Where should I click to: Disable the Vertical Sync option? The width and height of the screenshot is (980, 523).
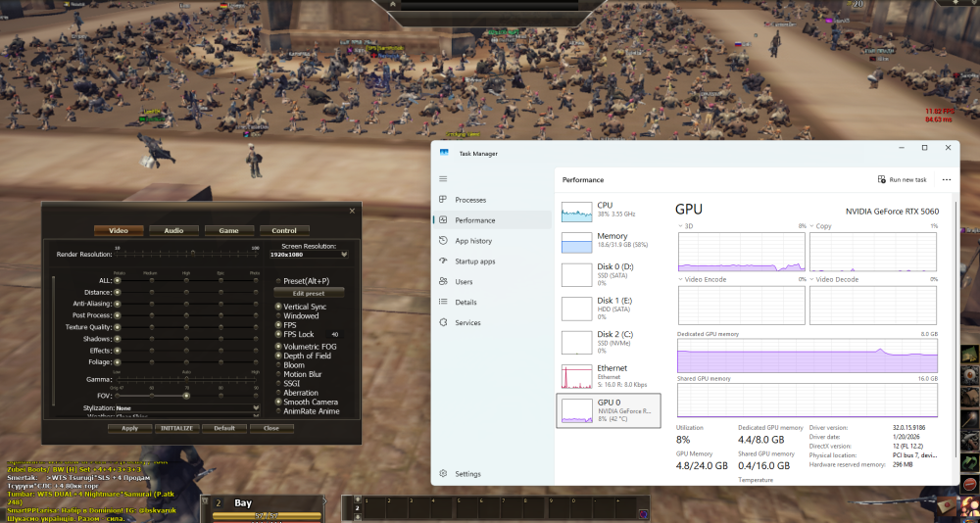click(278, 308)
